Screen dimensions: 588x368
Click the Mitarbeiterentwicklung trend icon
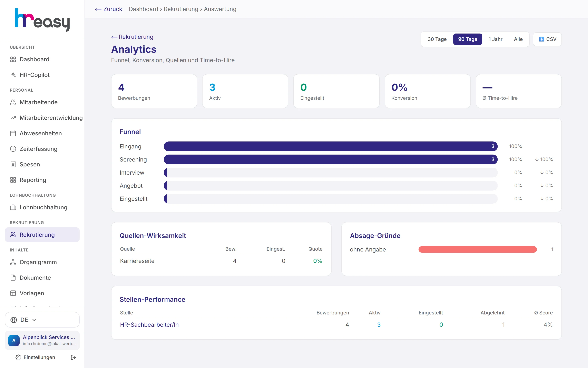click(x=13, y=118)
